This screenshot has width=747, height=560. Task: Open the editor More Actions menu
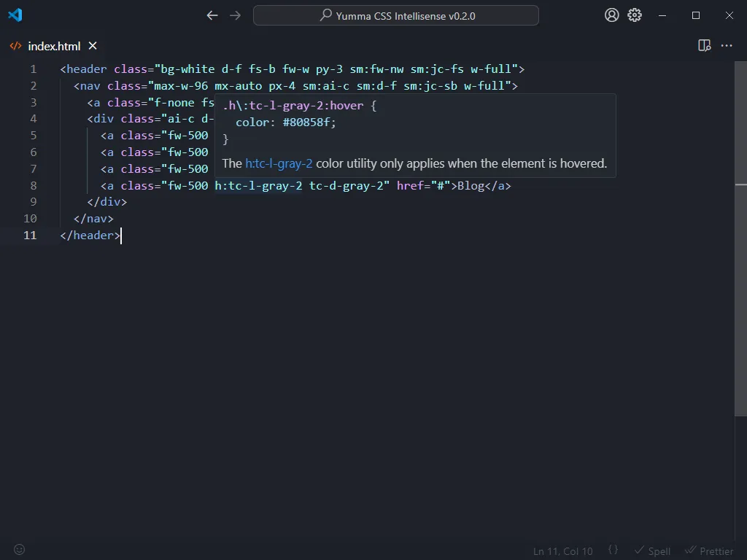[727, 46]
